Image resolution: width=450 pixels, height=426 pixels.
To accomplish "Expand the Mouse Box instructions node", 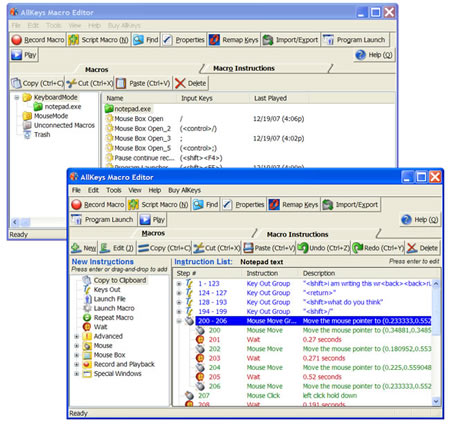I will pyautogui.click(x=77, y=355).
